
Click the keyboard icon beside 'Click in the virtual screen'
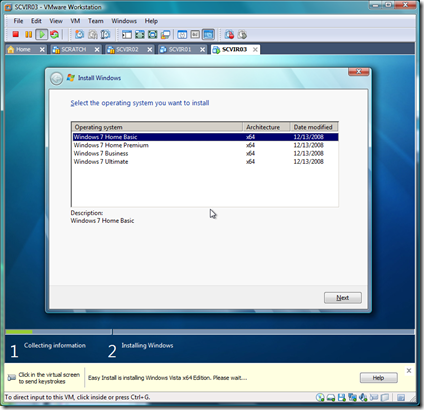12,378
